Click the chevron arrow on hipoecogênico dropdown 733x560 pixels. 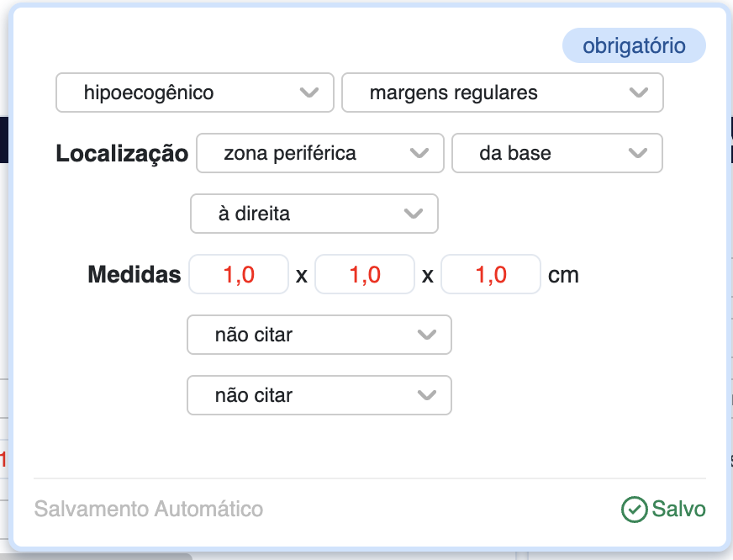[309, 92]
